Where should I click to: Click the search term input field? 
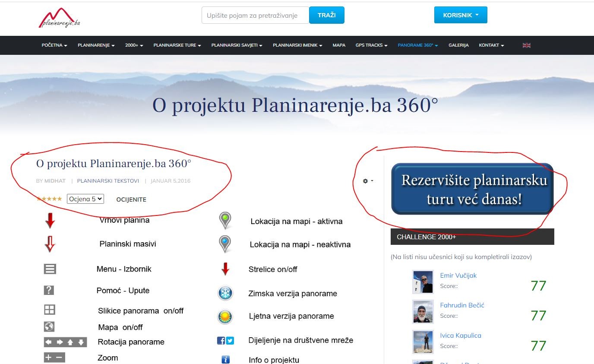255,15
